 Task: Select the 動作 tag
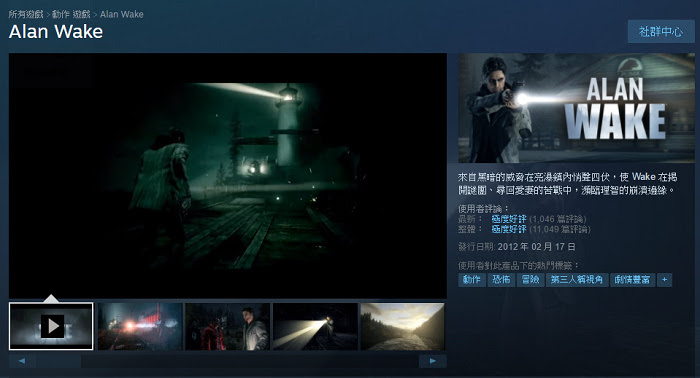471,280
